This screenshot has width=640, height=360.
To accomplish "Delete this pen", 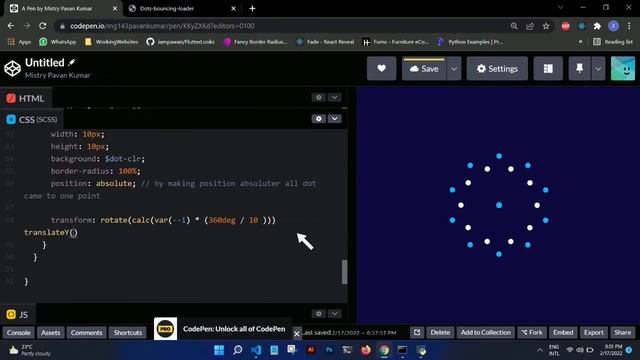I will point(440,333).
